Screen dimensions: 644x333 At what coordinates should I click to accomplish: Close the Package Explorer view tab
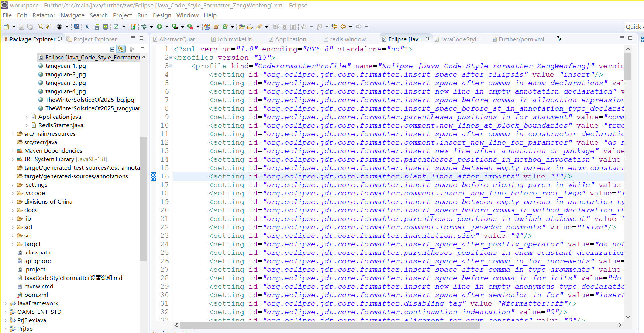tap(60, 39)
